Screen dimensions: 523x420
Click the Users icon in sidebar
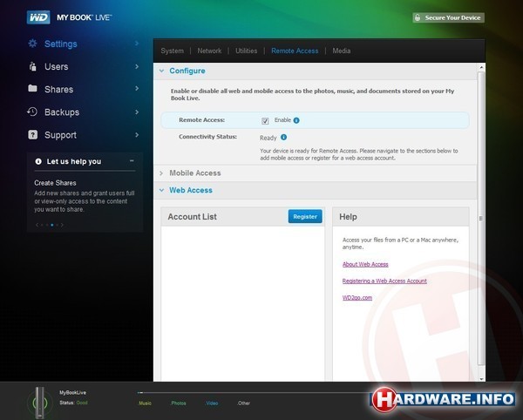(32, 66)
